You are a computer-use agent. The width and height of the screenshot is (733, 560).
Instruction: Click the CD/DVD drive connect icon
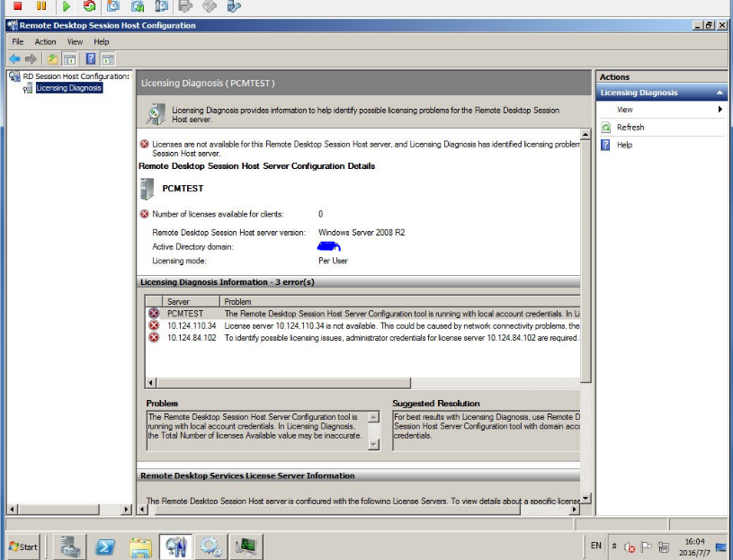210,6
